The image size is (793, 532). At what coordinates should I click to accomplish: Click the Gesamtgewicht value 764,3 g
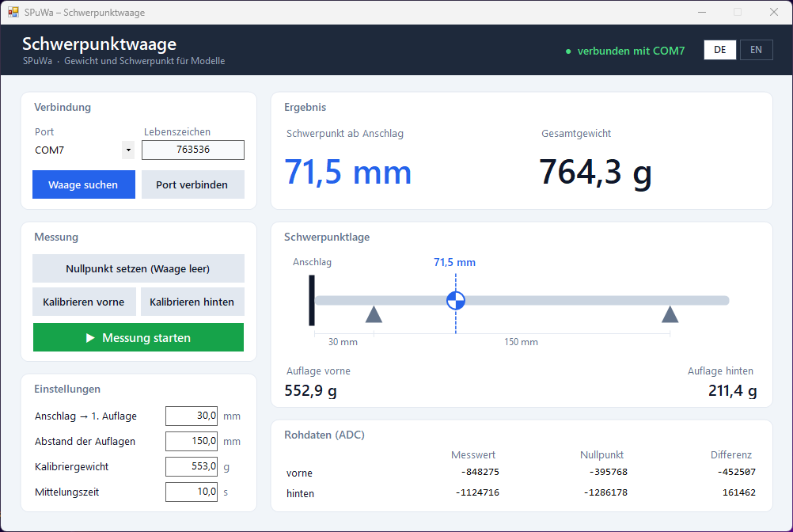596,173
